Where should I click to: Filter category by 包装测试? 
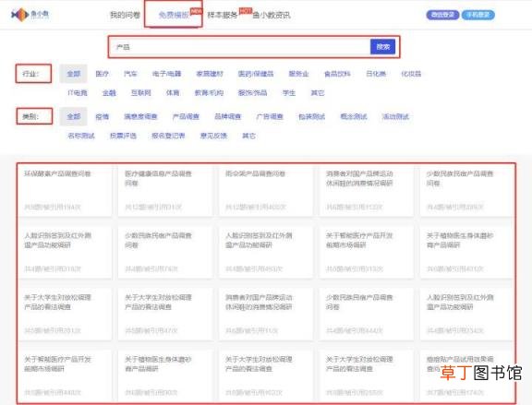click(x=311, y=116)
